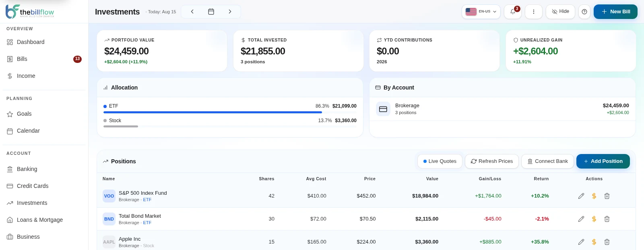Click the YTD Contributions card

click(434, 51)
